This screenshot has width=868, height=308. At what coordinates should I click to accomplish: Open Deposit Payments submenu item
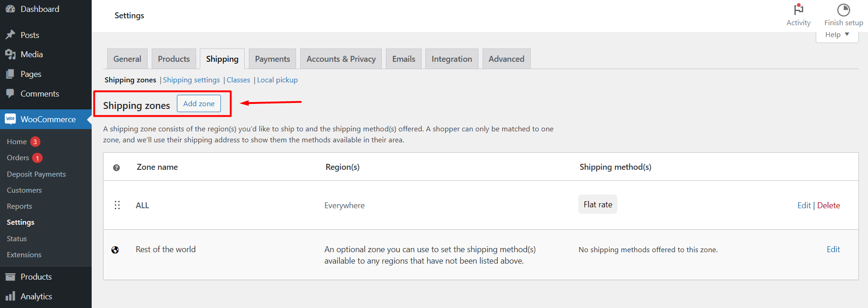pos(36,174)
